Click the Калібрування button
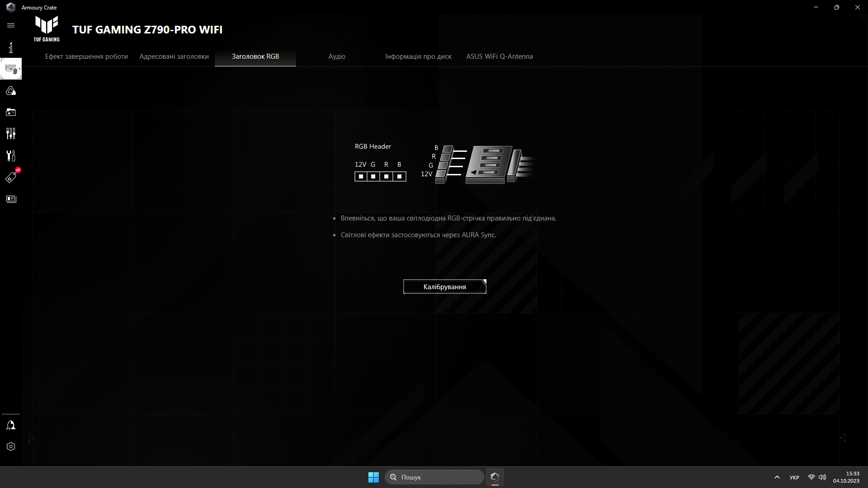 (x=445, y=286)
